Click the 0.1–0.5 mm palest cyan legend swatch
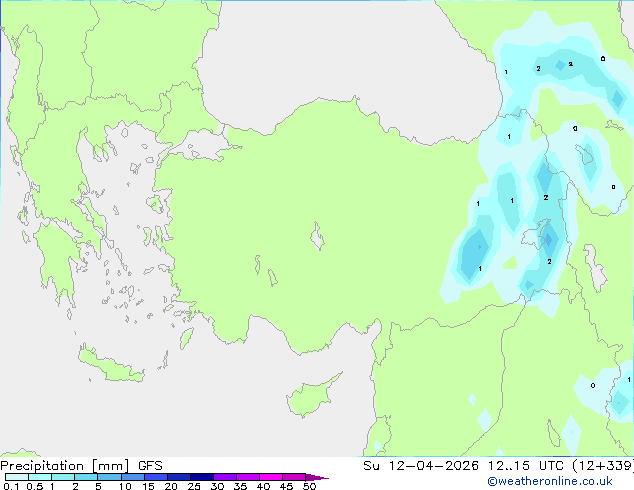This screenshot has width=634, height=490. (x=17, y=477)
